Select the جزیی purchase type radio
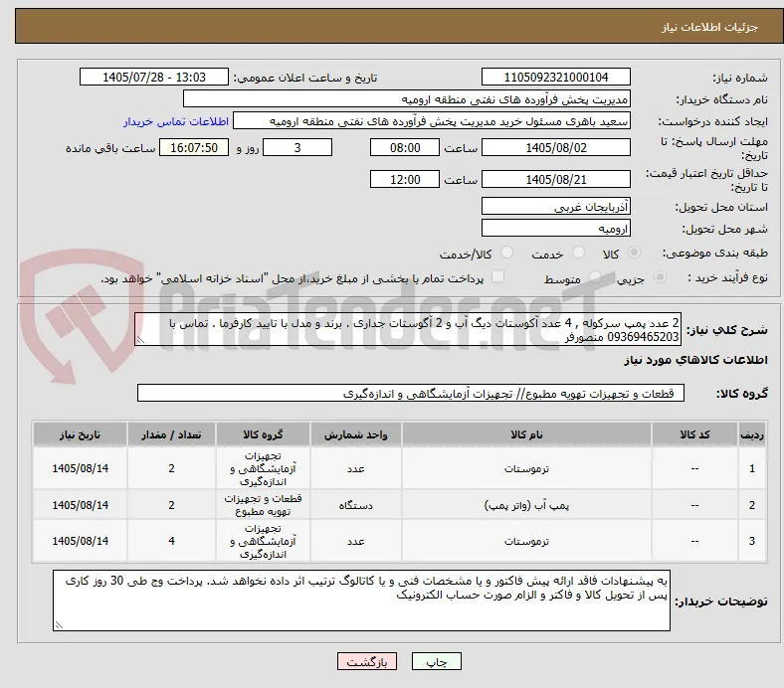 pos(660,276)
